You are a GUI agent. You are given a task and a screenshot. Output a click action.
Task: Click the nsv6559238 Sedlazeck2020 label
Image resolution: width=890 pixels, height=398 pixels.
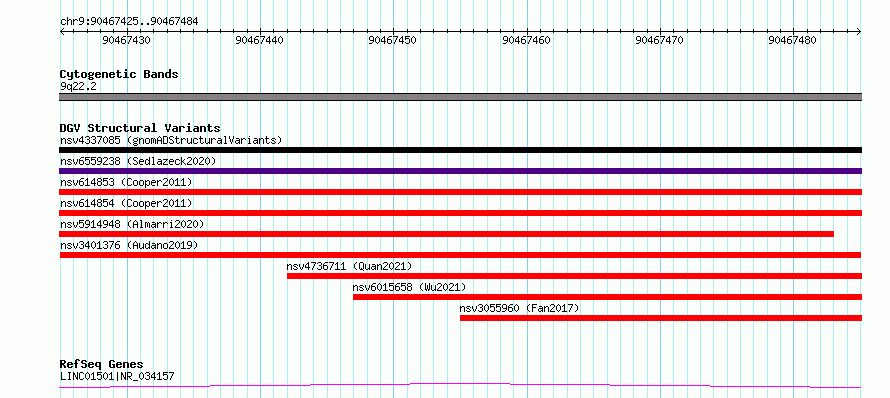[138, 161]
